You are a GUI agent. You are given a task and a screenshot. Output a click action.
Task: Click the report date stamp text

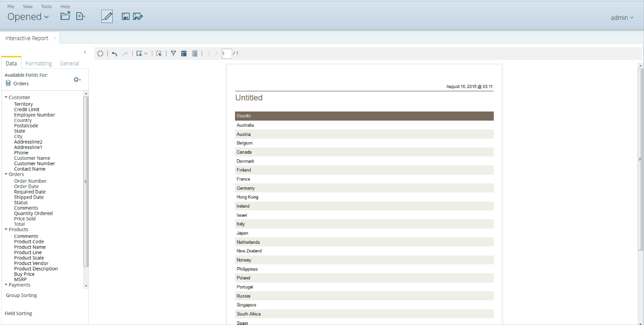[x=469, y=87]
